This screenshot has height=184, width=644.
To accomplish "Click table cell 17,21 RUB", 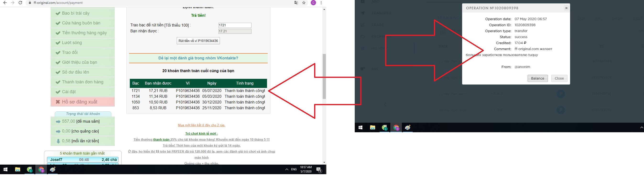I will pos(158,91).
